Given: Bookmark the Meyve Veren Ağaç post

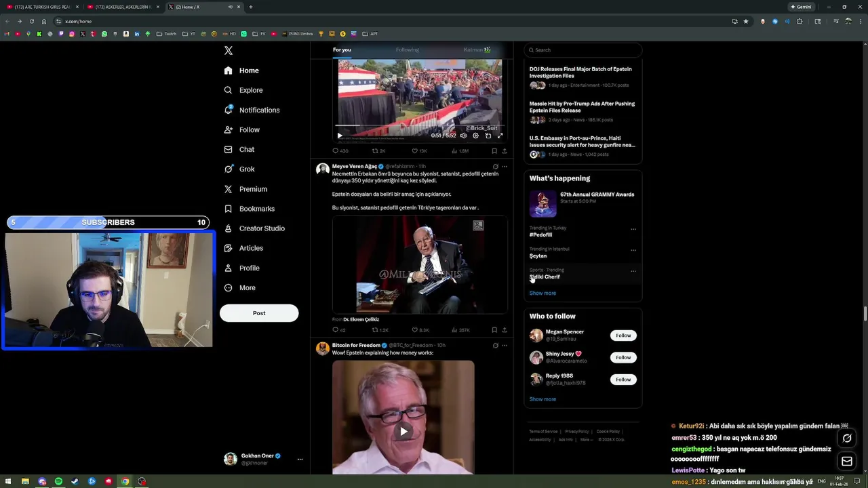Looking at the screenshot, I should coord(494,330).
